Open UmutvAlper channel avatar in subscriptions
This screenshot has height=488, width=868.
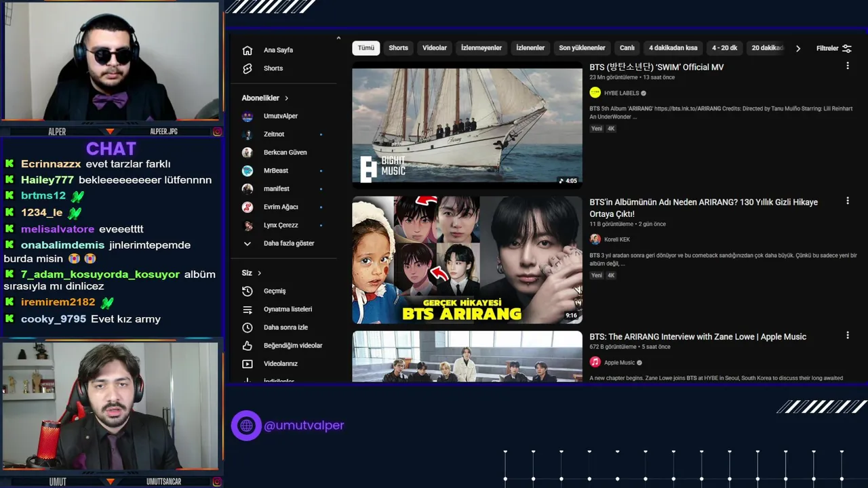248,116
